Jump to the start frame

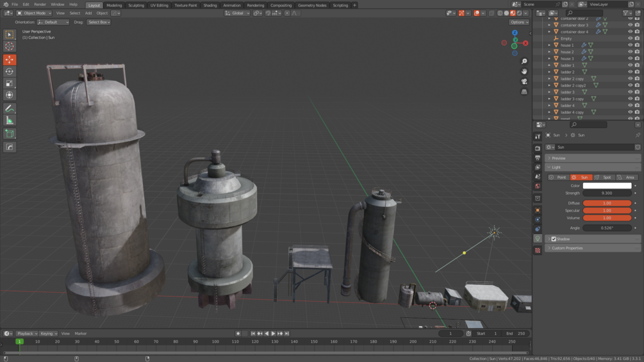253,334
